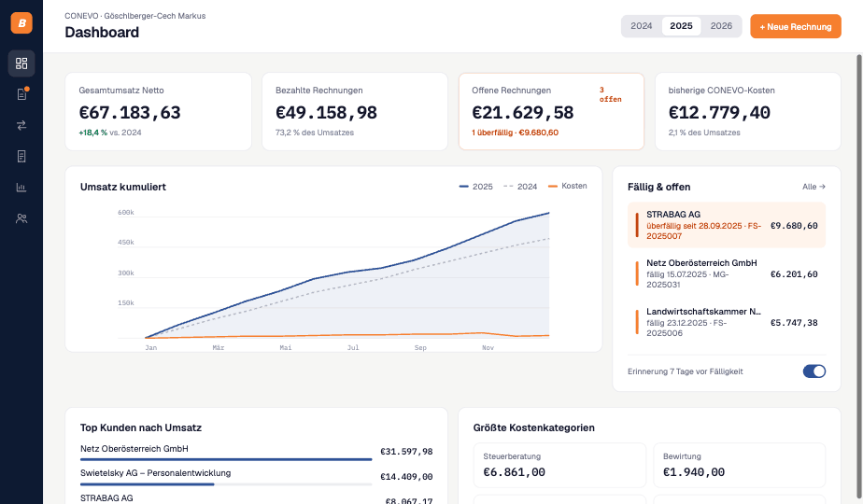
Task: Switch to year 2024
Action: coord(642,26)
